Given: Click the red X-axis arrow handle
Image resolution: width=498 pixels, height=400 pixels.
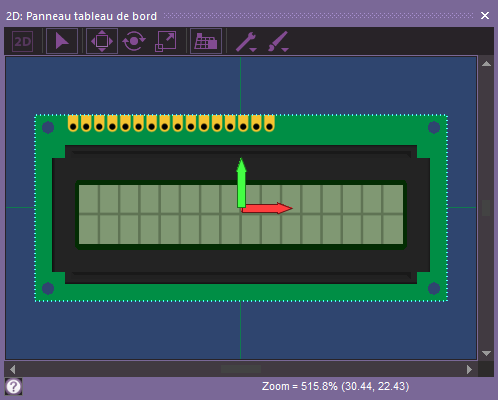Looking at the screenshot, I should click(x=267, y=208).
